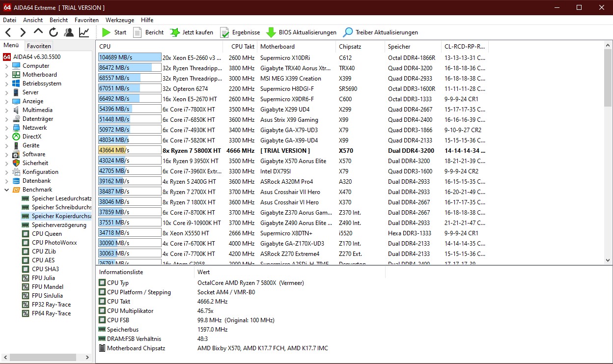This screenshot has width=613, height=364.
Task: Select the DirectX Xbox icon item
Action: tap(16, 137)
